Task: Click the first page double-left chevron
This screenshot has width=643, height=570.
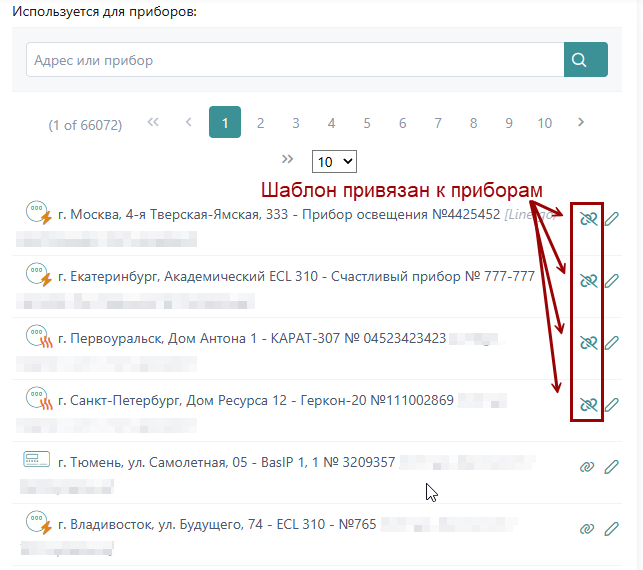Action: click(x=153, y=123)
